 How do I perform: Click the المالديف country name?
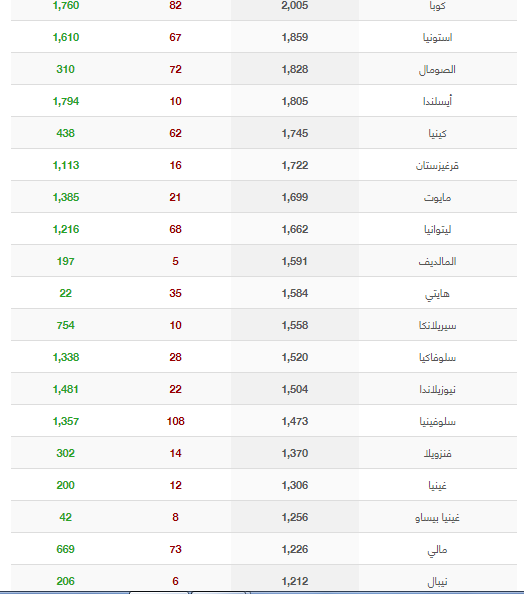tap(437, 261)
